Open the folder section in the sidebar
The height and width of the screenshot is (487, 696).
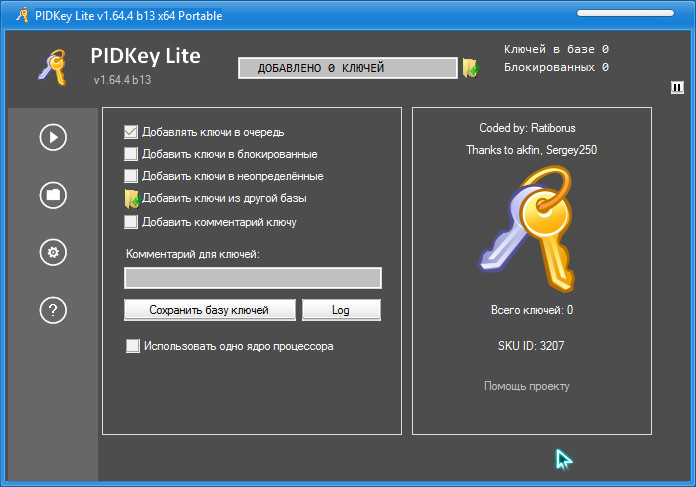53,194
